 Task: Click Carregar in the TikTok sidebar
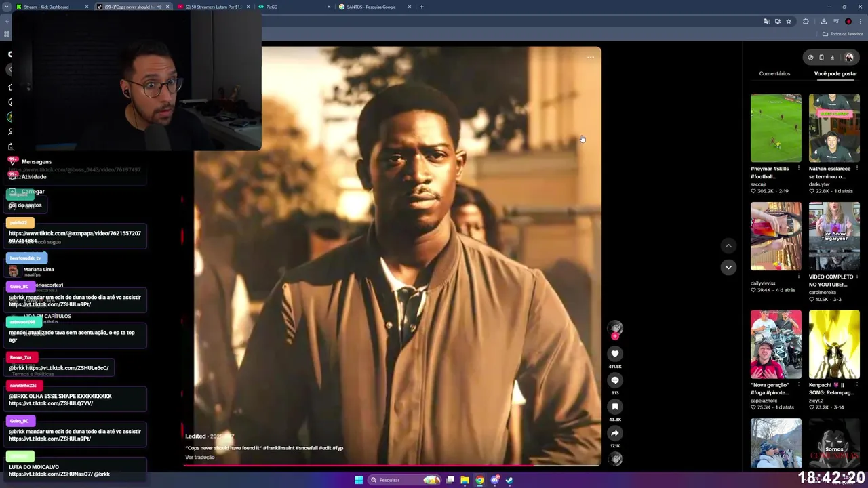tap(33, 192)
